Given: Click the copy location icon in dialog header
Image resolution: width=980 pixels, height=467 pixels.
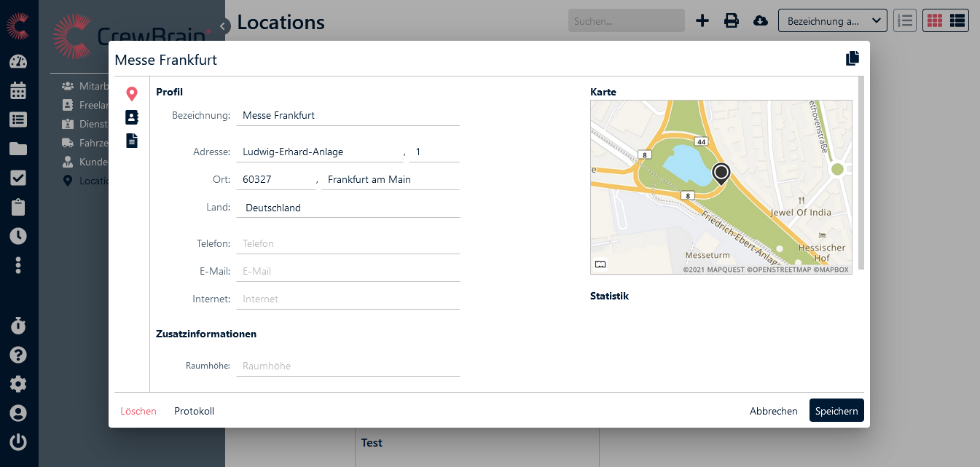Looking at the screenshot, I should point(852,59).
